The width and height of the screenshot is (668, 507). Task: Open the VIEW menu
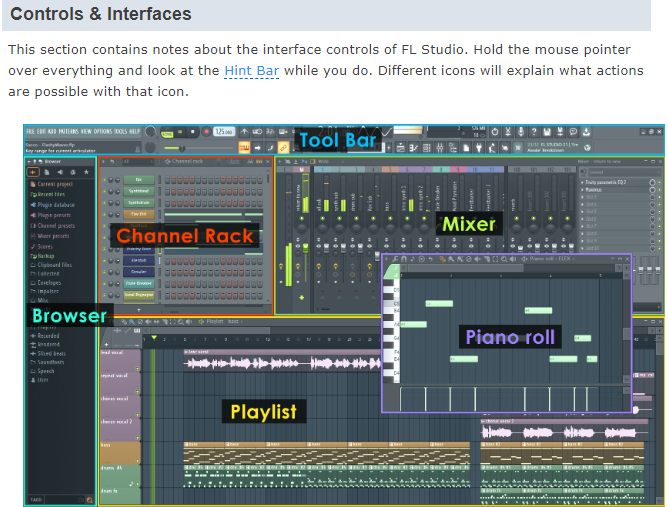[86, 132]
